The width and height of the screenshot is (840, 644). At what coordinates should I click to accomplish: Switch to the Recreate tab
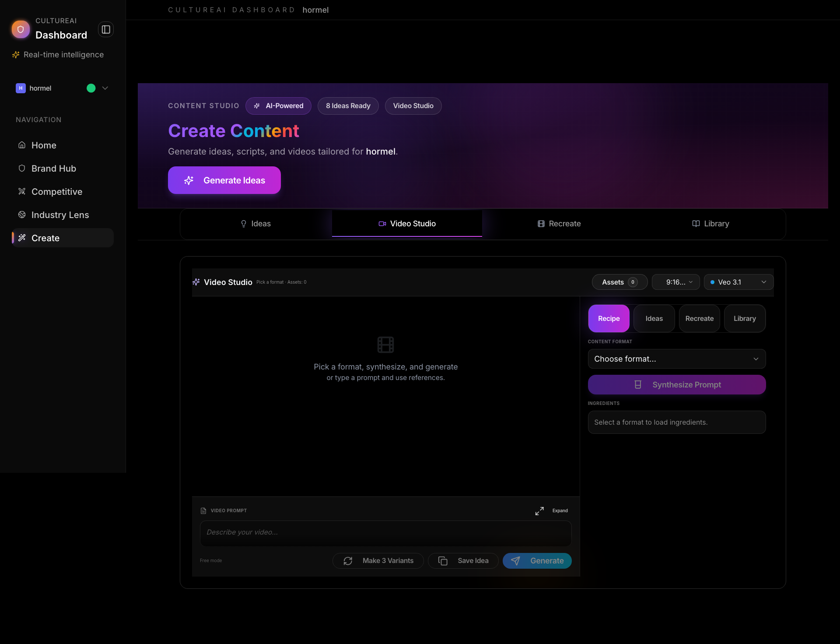tap(559, 223)
